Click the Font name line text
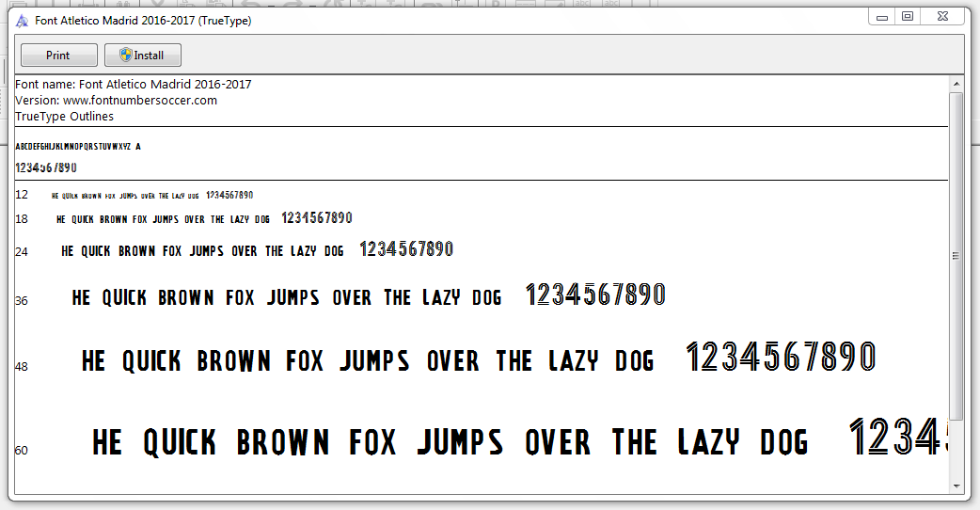 pyautogui.click(x=134, y=85)
